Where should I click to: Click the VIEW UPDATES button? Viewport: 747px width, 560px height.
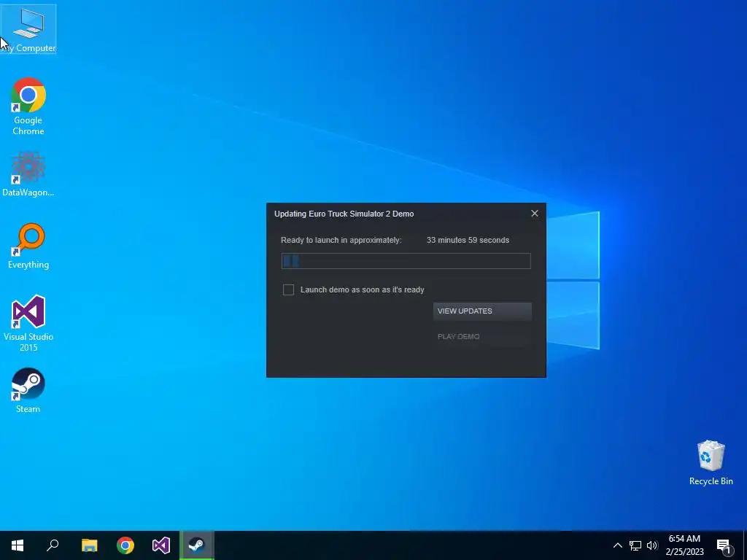[x=482, y=311]
